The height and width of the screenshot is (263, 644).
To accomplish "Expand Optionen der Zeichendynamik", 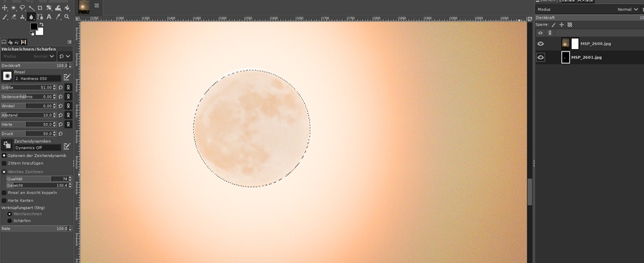I will pos(4,155).
